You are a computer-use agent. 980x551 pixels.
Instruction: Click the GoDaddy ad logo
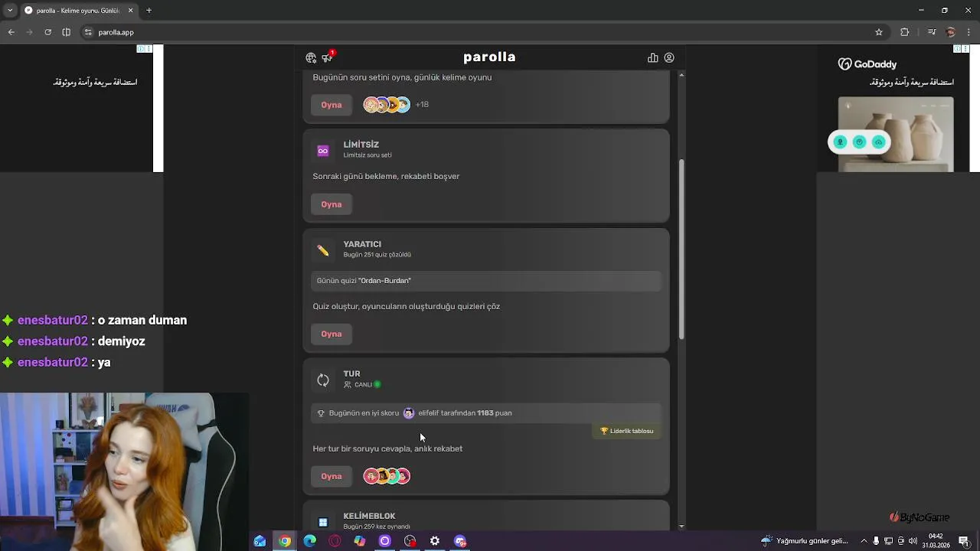click(x=867, y=64)
